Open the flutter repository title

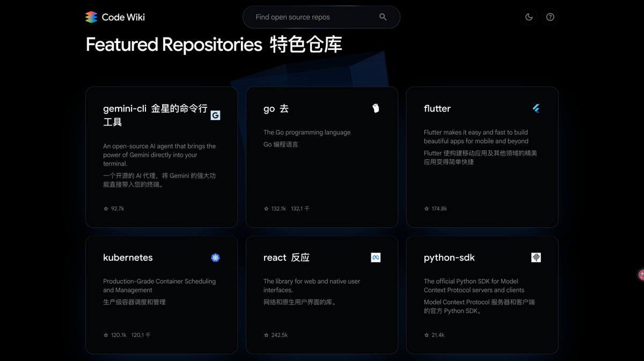click(437, 108)
